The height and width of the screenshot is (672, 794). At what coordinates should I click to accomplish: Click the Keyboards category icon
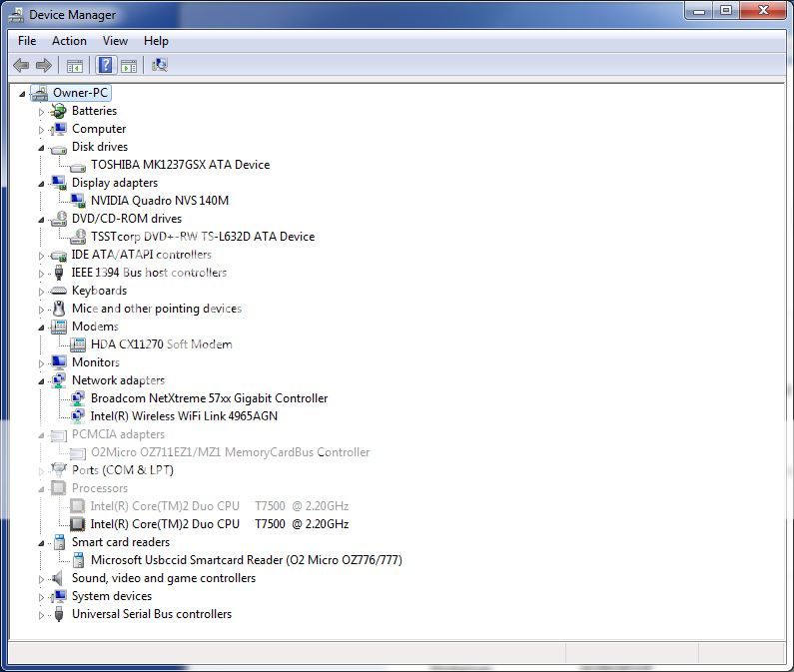pyautogui.click(x=59, y=291)
